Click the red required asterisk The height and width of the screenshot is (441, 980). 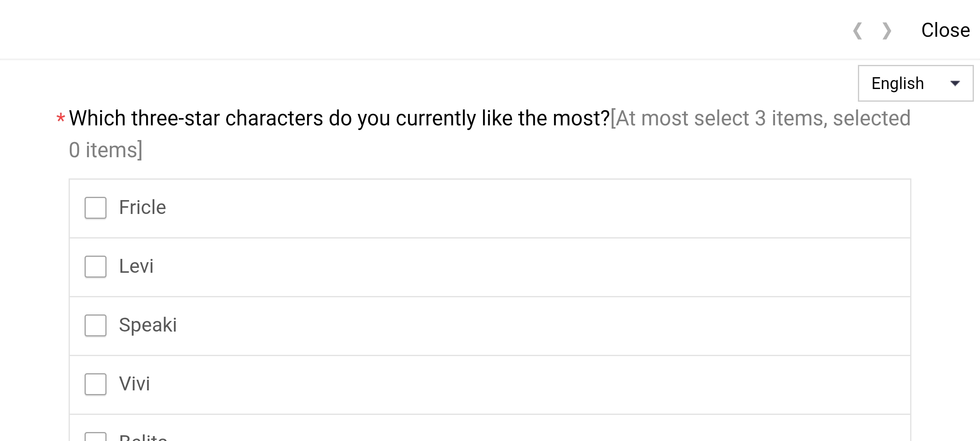pos(60,119)
